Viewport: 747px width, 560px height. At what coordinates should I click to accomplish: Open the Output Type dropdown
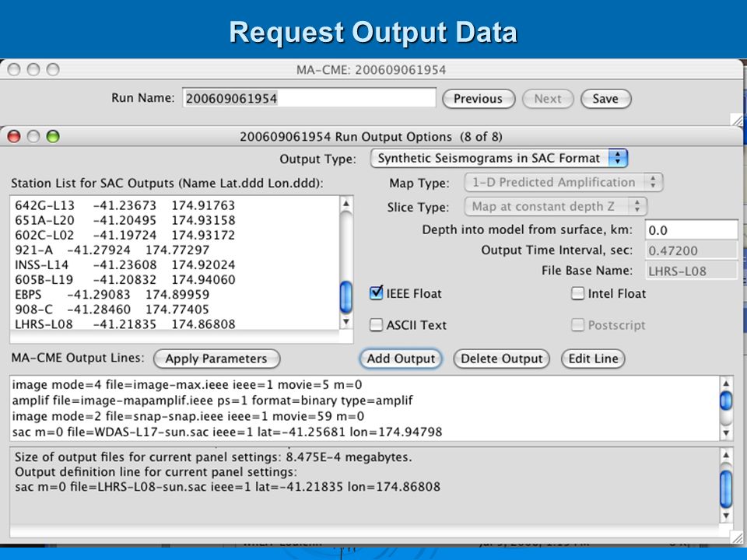coord(499,158)
